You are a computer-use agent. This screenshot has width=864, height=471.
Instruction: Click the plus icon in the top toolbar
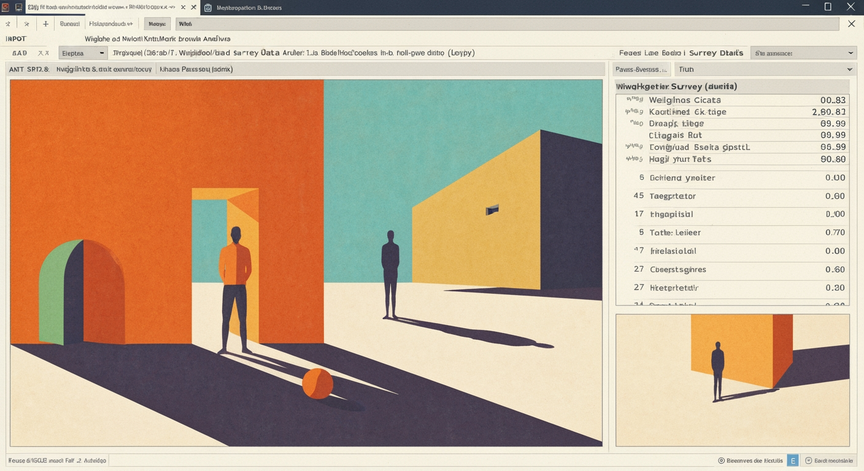[x=45, y=24]
